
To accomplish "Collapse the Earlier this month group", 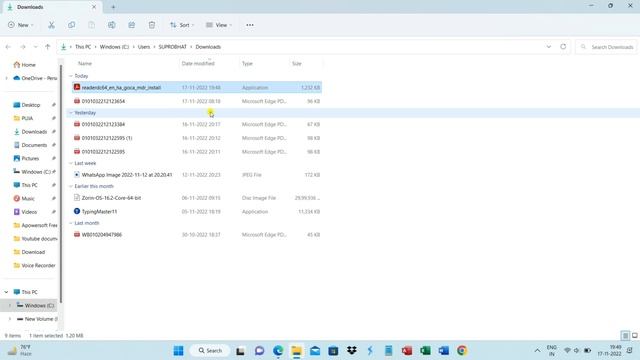I will (x=71, y=186).
